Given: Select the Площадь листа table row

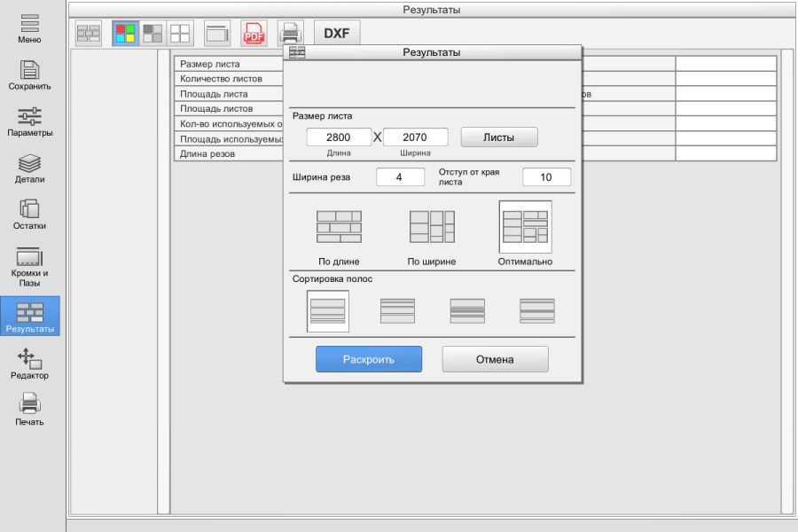Looking at the screenshot, I should click(x=229, y=94).
